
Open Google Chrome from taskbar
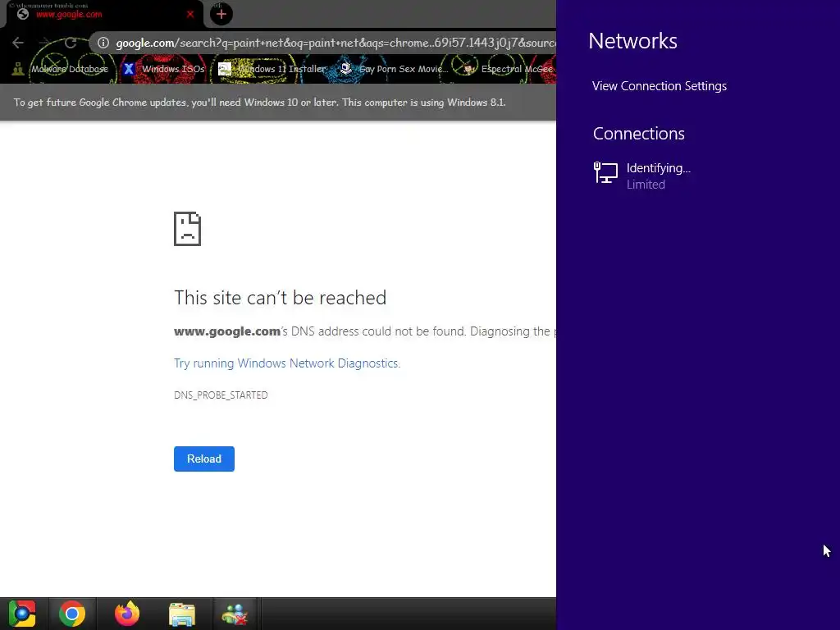click(72, 614)
